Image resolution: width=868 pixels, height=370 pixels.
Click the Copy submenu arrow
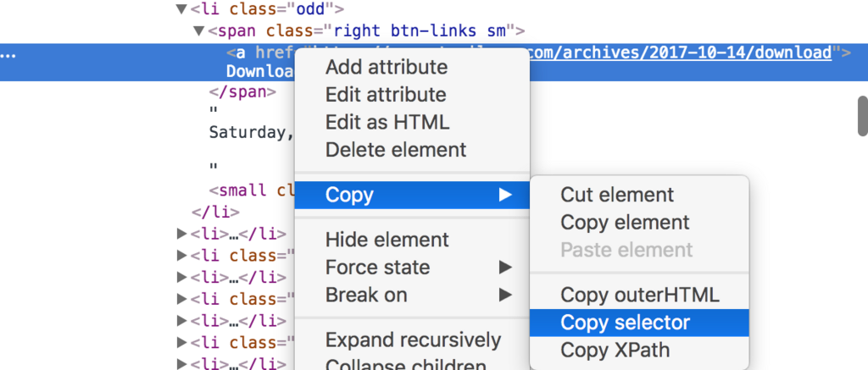505,195
